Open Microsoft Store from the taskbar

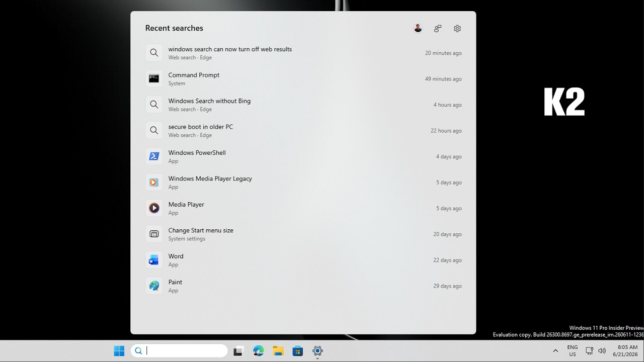point(298,351)
